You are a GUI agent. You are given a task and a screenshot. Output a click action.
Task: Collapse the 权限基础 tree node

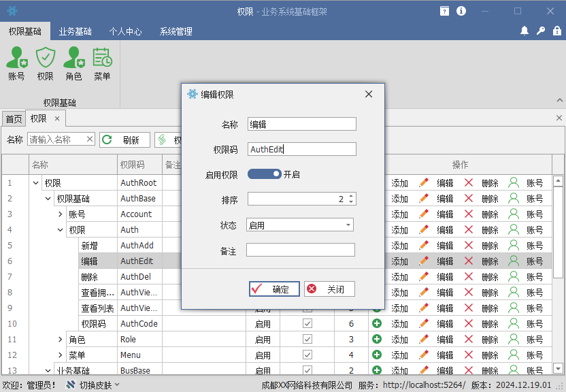click(48, 199)
